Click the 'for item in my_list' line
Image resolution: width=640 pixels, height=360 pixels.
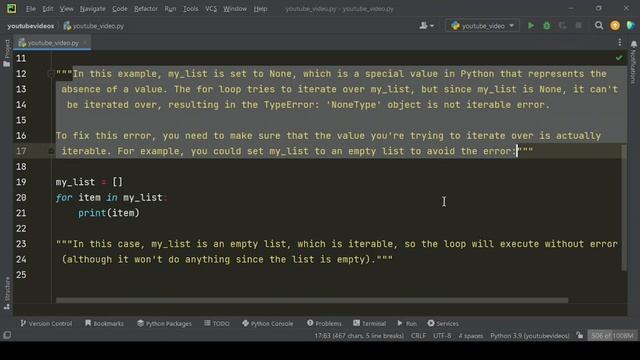pos(111,198)
